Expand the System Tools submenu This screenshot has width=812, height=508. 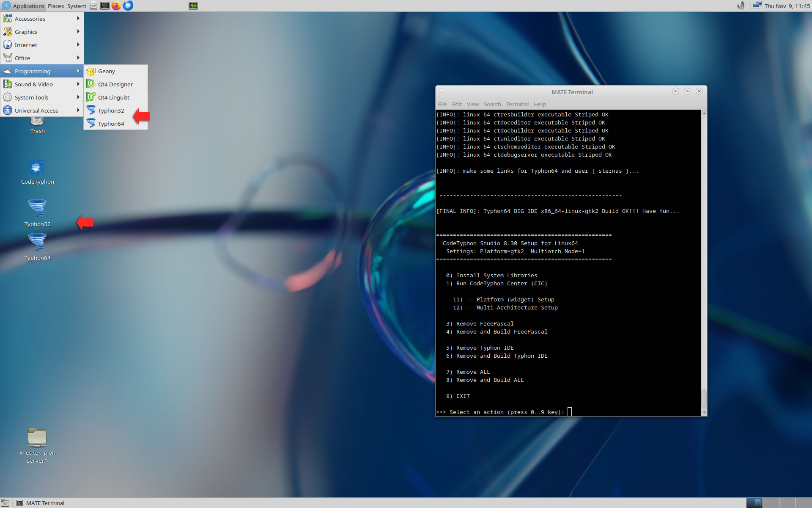click(42, 97)
